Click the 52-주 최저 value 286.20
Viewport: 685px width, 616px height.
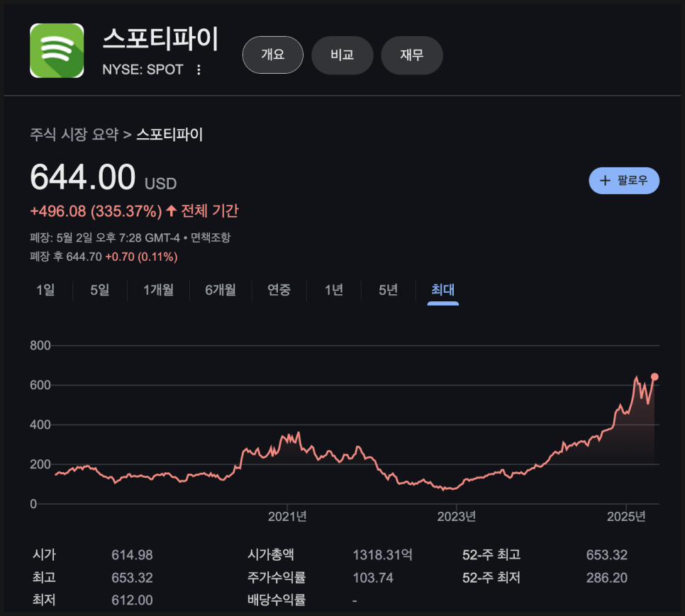[x=606, y=578]
